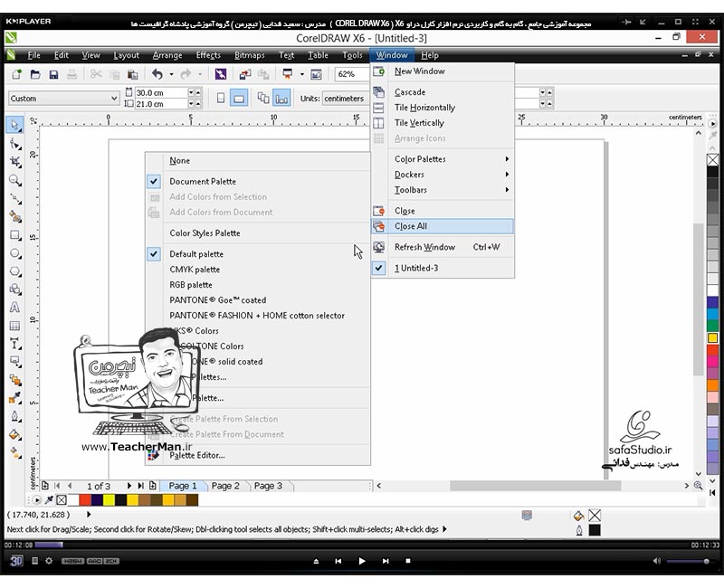Viewport: 724px width, 588px height.
Task: Select the Zoom tool in toolbox
Action: [x=14, y=180]
